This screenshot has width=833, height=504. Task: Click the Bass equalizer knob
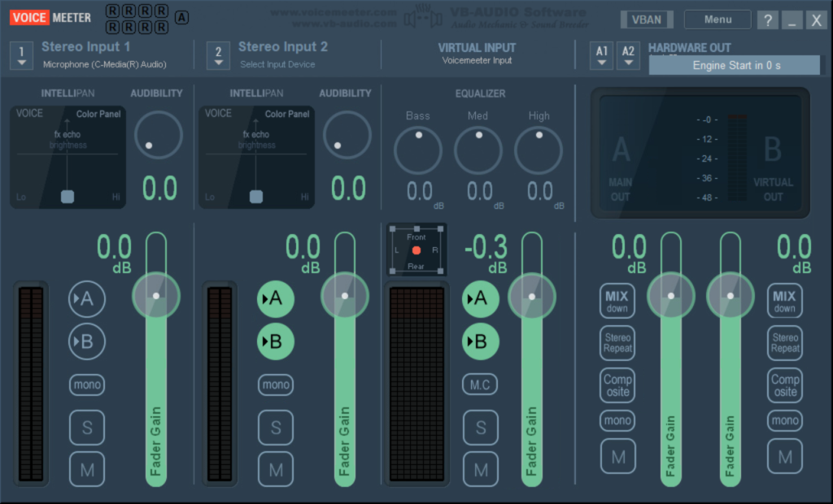(418, 150)
